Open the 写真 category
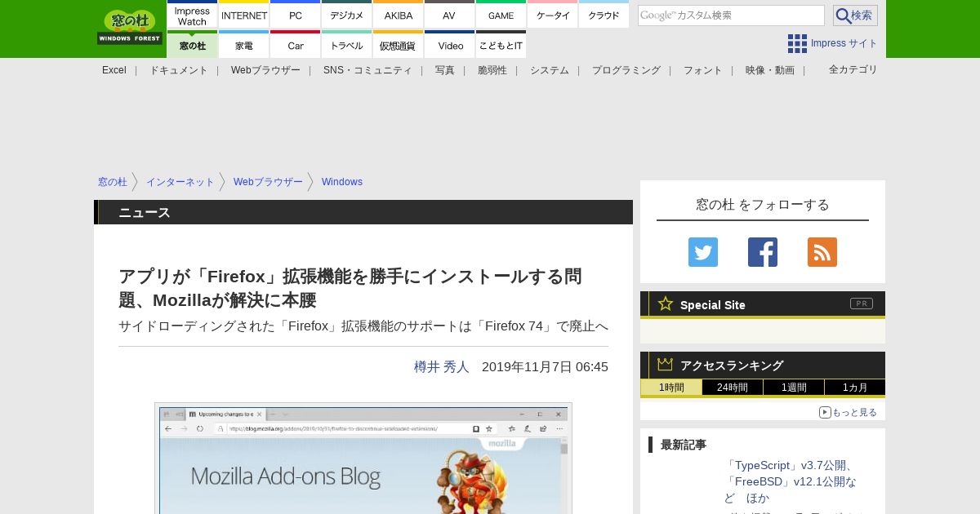This screenshot has width=980, height=514. point(445,70)
